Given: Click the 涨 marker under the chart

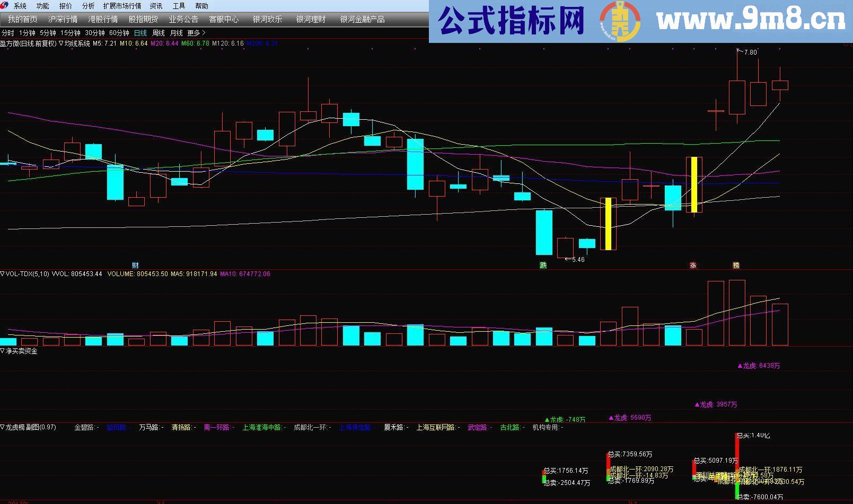Looking at the screenshot, I should click(x=693, y=265).
